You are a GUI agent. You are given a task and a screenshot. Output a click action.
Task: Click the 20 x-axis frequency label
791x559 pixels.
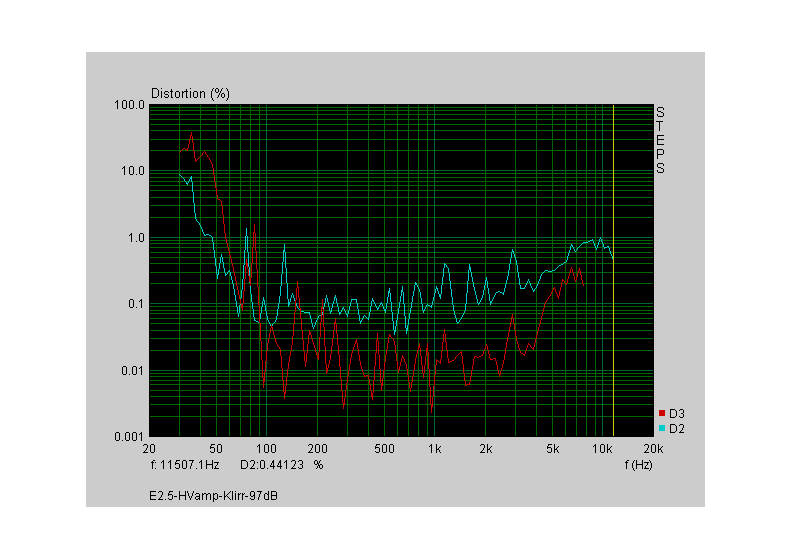pos(149,449)
